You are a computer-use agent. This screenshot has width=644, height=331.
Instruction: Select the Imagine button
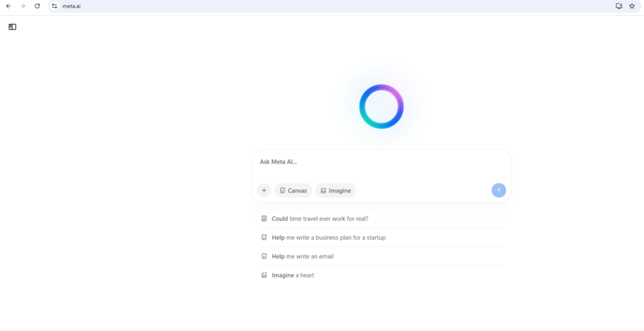[336, 191]
